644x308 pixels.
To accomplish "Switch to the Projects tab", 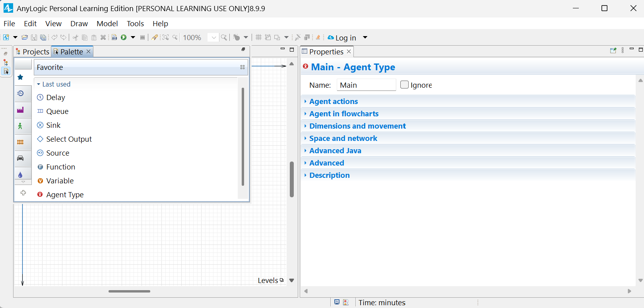I will click(x=33, y=52).
